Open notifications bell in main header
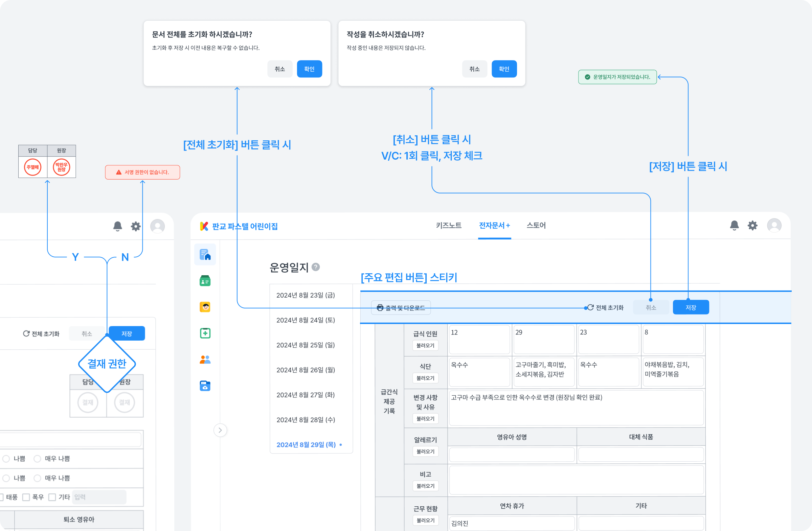 734,226
